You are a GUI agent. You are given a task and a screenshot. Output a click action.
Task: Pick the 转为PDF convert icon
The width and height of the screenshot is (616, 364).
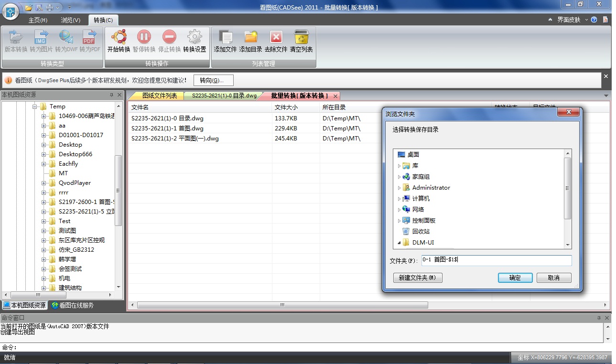tap(89, 37)
